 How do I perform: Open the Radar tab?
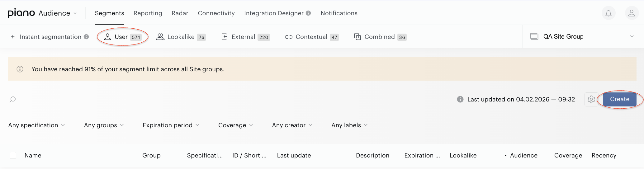point(180,13)
